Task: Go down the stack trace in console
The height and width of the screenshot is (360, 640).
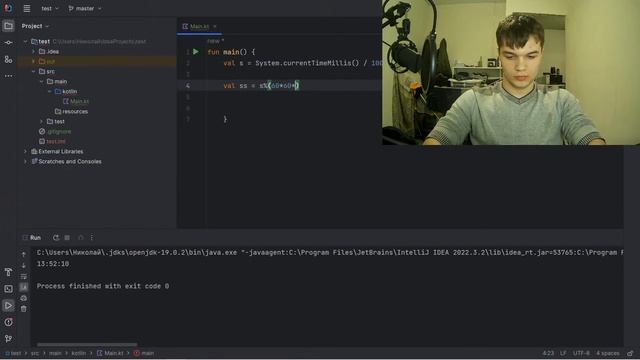Action: (24, 265)
